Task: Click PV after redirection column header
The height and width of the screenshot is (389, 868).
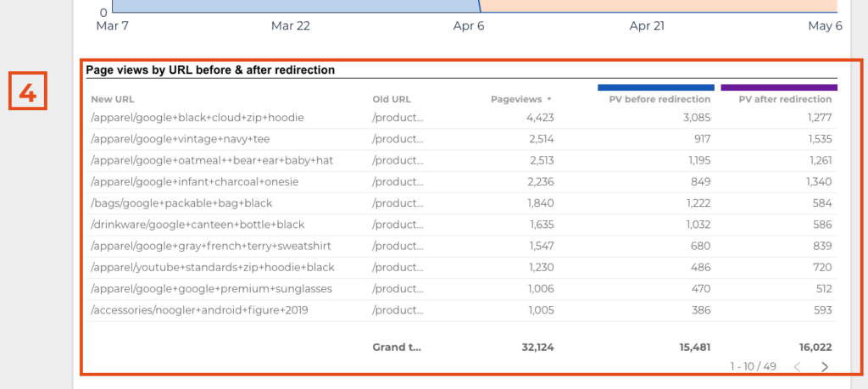Action: [785, 100]
